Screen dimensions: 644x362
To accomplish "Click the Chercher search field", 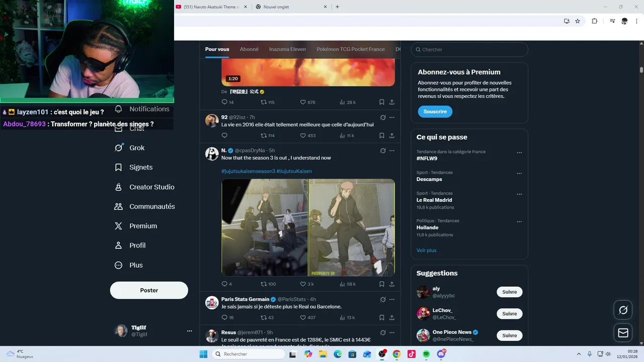I will point(469,49).
